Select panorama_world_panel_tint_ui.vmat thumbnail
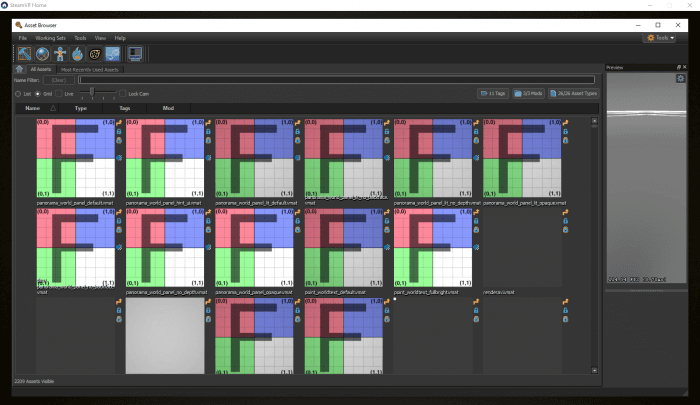The height and width of the screenshot is (405, 700). tap(165, 158)
